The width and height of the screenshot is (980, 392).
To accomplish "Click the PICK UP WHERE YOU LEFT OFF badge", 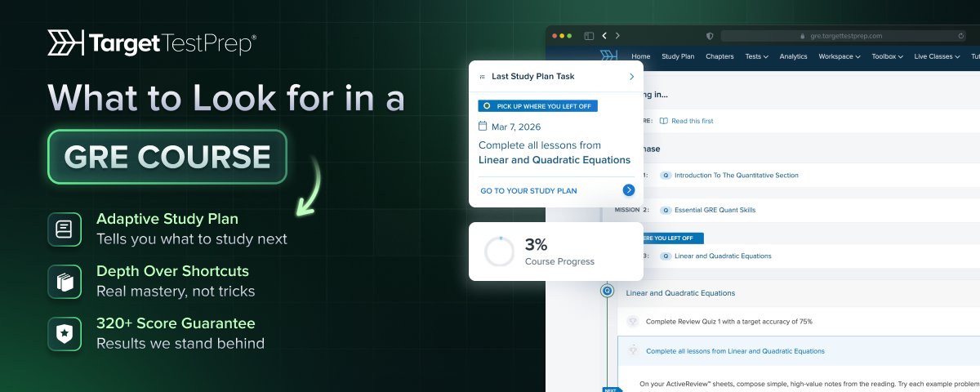I will pos(539,106).
